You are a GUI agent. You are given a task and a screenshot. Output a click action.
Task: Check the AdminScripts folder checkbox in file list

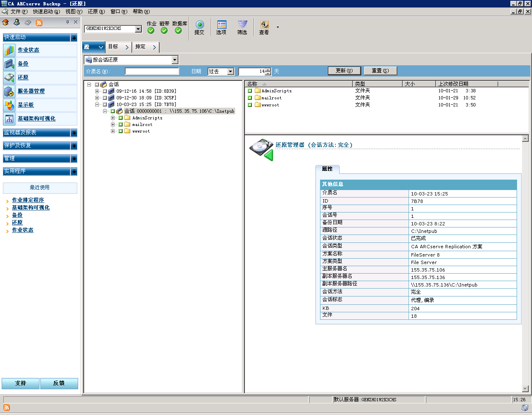tap(250, 91)
